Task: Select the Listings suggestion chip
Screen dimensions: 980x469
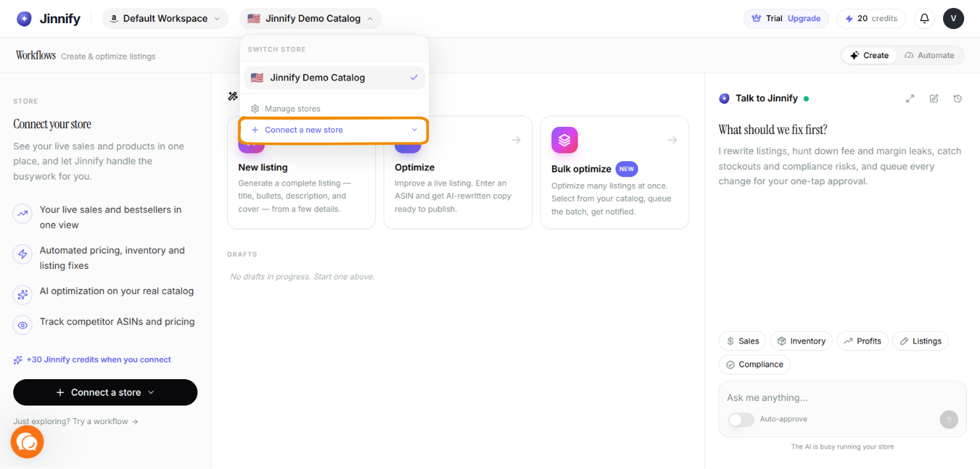Action: tap(921, 341)
